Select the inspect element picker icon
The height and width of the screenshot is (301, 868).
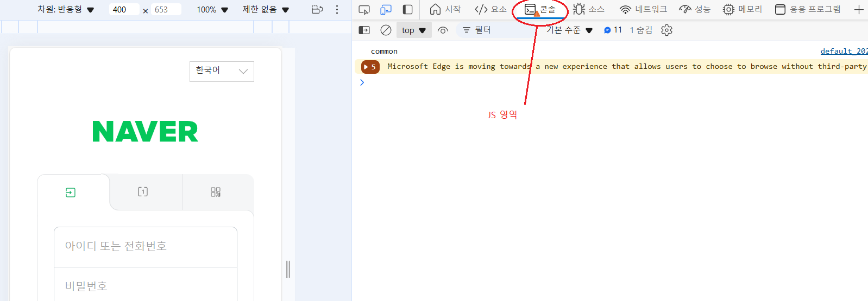pos(364,10)
